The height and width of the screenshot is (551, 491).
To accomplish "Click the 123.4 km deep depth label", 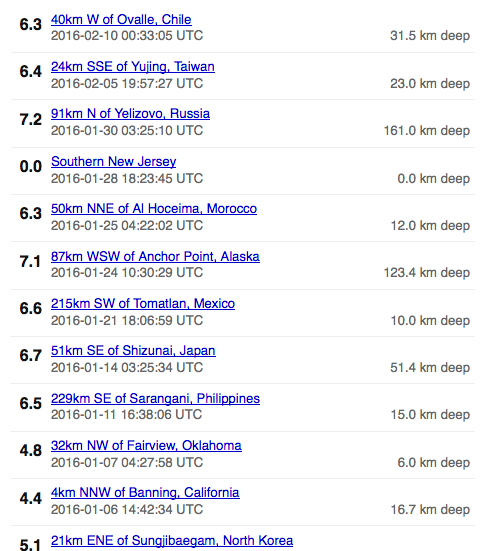I will [x=427, y=273].
